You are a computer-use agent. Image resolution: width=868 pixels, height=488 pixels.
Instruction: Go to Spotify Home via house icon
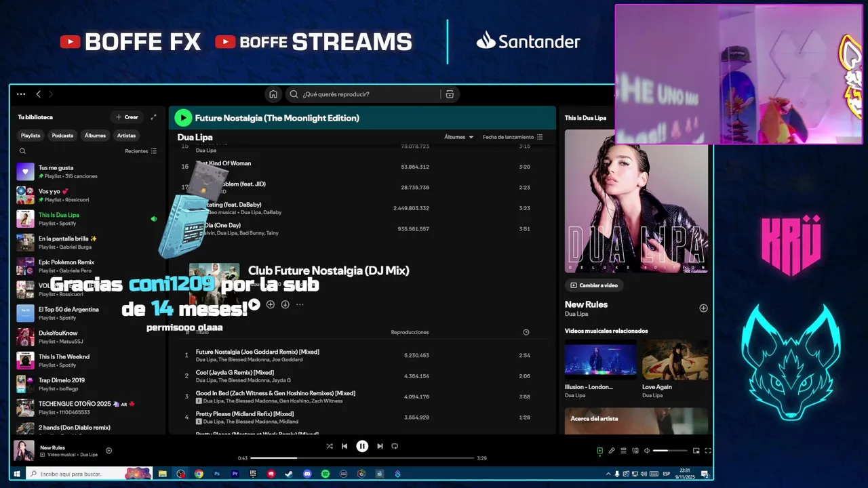273,94
